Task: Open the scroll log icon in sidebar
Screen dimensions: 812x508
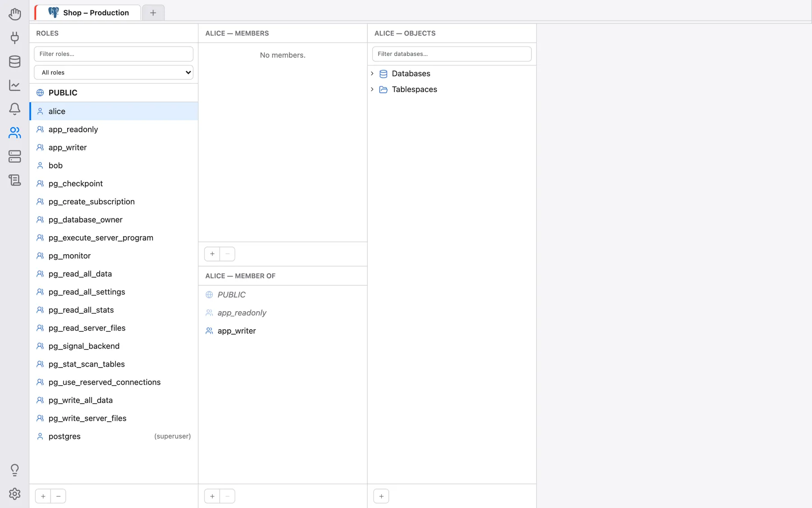Action: pos(14,180)
